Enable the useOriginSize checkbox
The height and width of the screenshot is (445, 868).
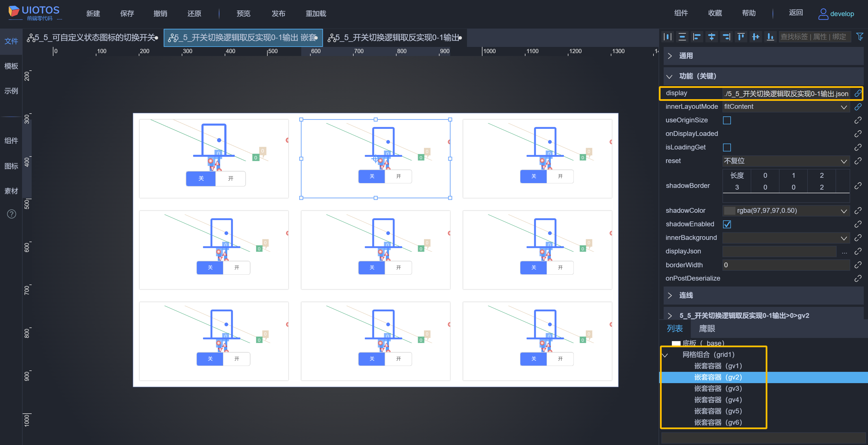[727, 120]
